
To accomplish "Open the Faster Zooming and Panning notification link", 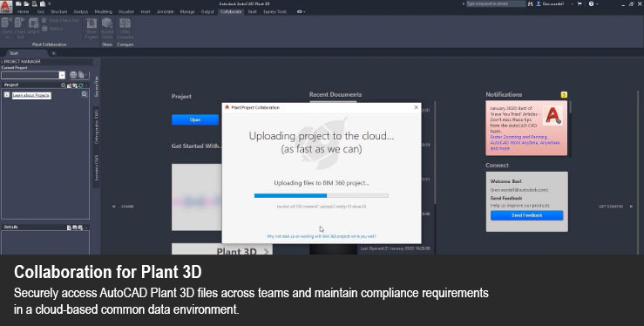I will pos(519,137).
